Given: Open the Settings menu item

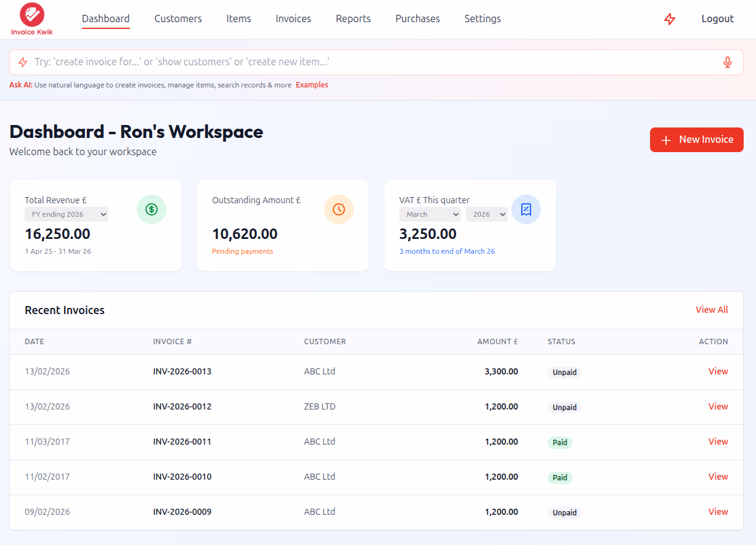Looking at the screenshot, I should coord(482,18).
